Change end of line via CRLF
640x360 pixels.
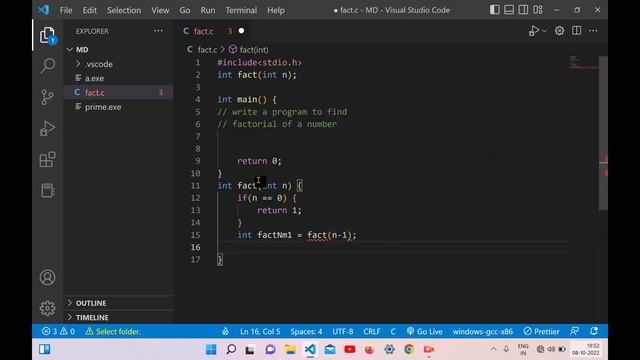coord(371,331)
